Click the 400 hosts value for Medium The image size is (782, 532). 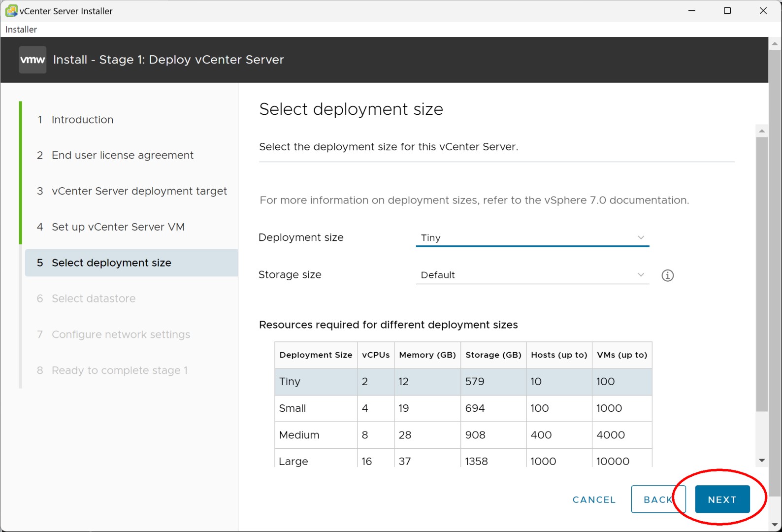541,435
